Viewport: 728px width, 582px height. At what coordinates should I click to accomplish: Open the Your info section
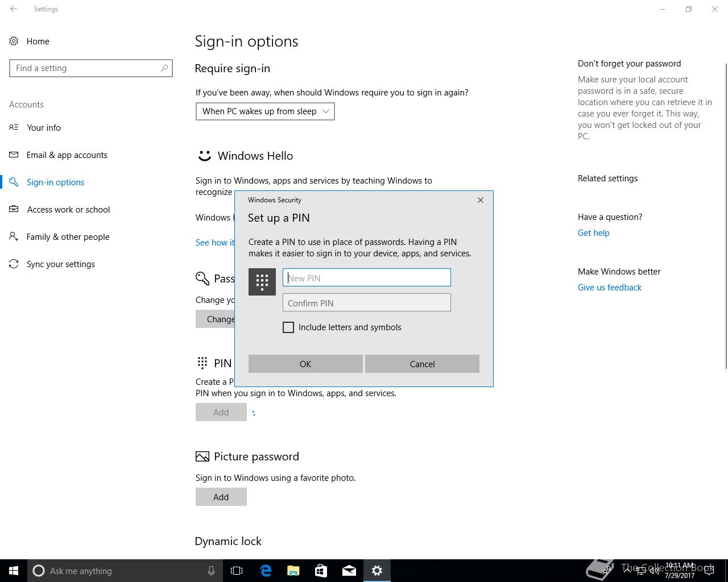point(43,127)
